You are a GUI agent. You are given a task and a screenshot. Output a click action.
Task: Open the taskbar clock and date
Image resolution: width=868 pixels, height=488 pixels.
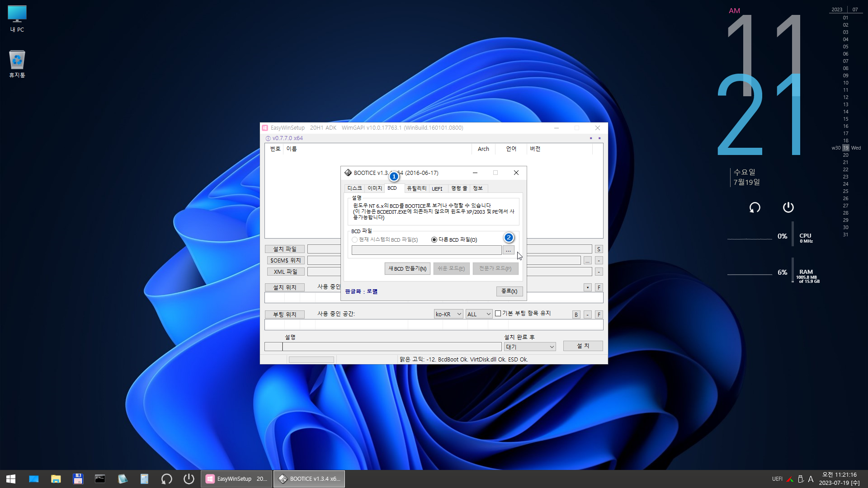tap(840, 479)
